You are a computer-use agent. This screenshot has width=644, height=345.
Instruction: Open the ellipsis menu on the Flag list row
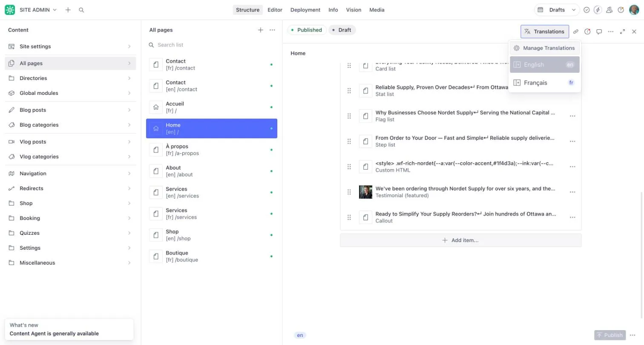tap(572, 116)
